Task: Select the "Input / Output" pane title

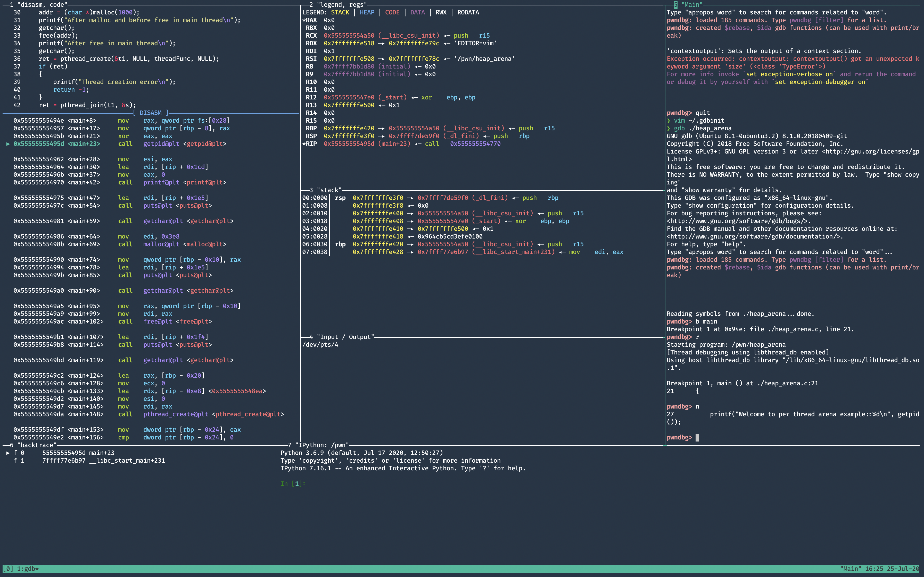Action: point(345,337)
